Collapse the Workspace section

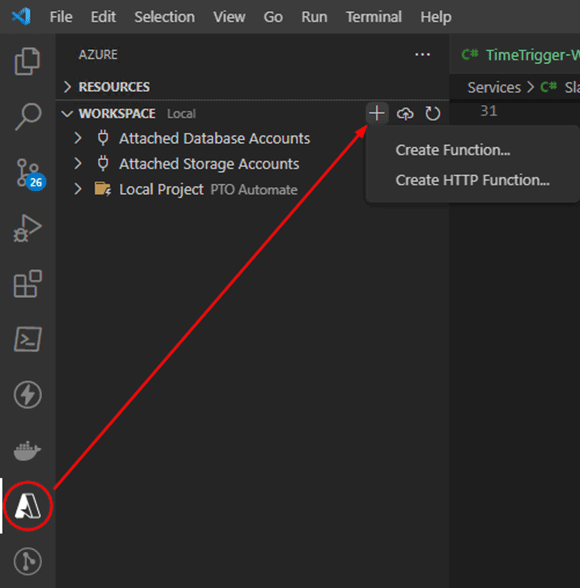click(x=67, y=114)
